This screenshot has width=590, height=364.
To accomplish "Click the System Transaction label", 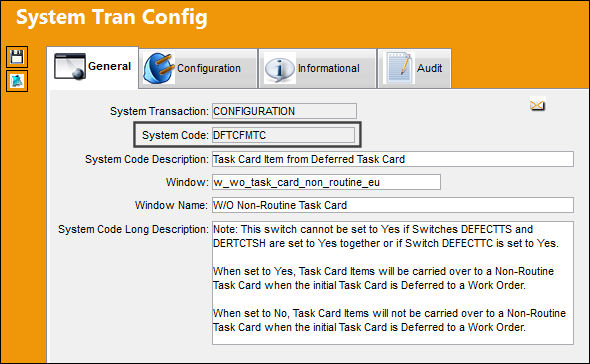I will (x=159, y=111).
